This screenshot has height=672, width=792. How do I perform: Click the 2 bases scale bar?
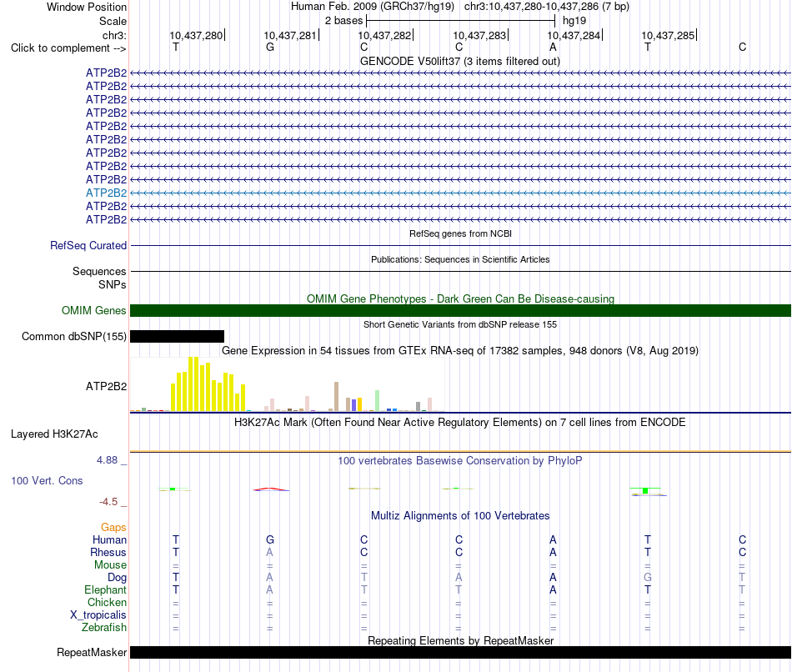pos(461,21)
